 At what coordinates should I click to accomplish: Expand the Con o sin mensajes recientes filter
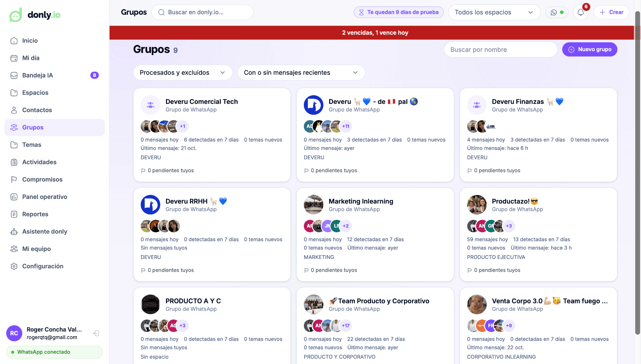click(301, 73)
